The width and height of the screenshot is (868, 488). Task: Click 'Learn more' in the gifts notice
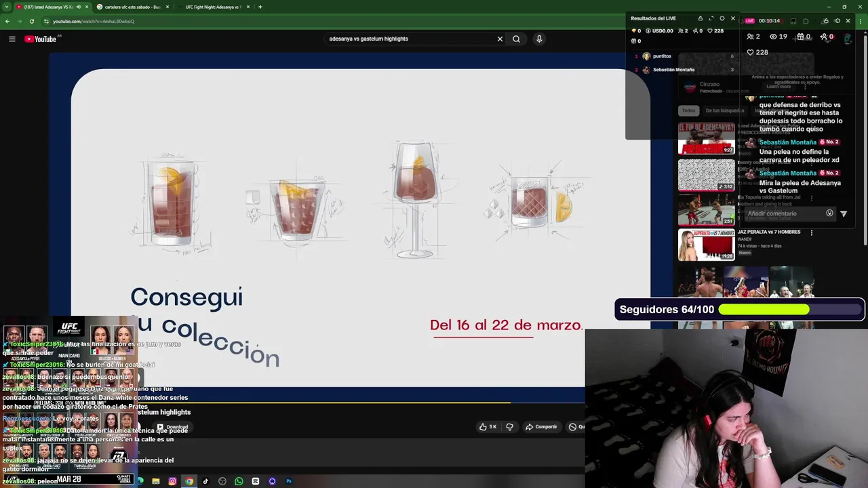(x=778, y=87)
